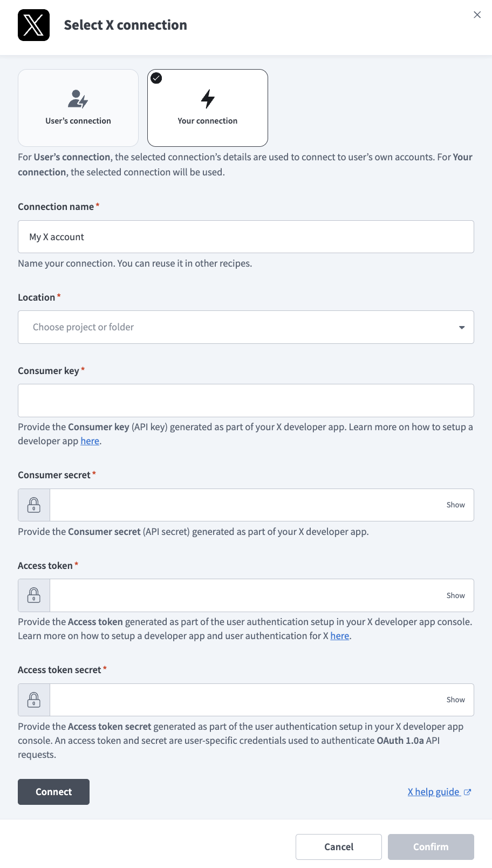This screenshot has width=492, height=868.
Task: Show the Access token value
Action: 455,595
